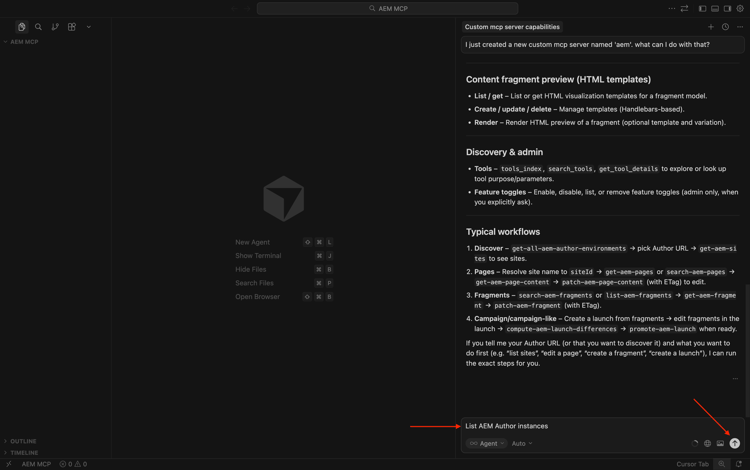This screenshot has height=470, width=750.
Task: Open response options ellipsis below message
Action: (735, 379)
